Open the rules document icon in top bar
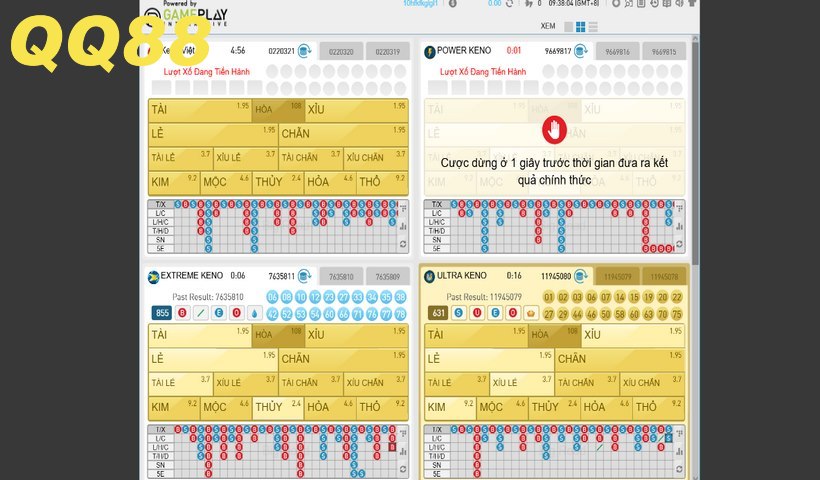The width and height of the screenshot is (820, 480). coord(641,3)
